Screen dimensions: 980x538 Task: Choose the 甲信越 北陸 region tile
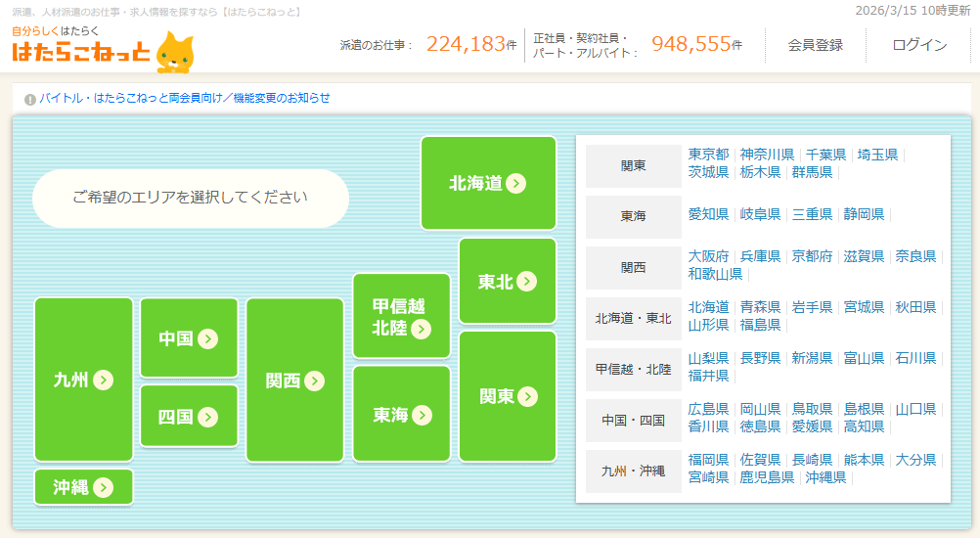401,316
